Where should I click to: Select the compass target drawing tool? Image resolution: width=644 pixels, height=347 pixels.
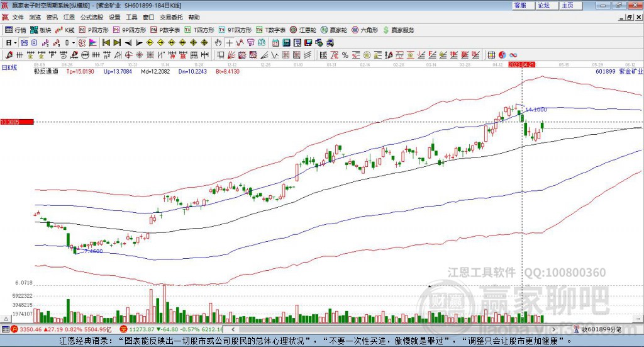coord(128,55)
